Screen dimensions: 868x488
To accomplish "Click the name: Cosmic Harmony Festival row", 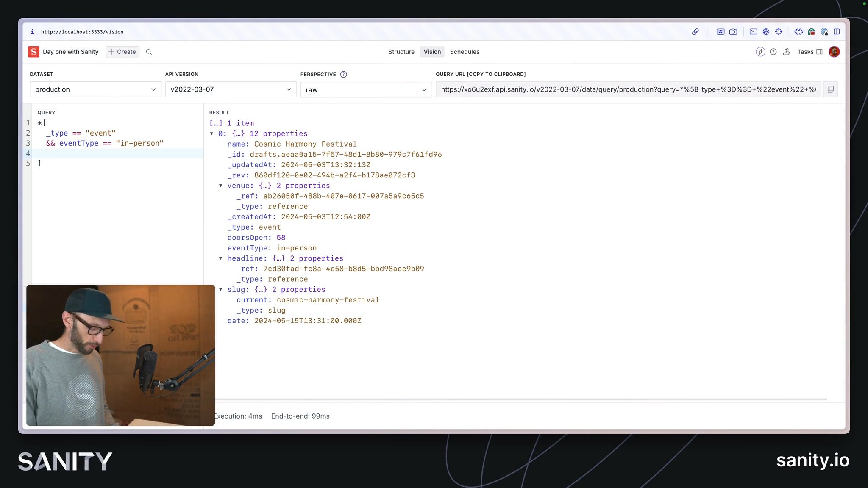I will (x=292, y=144).
